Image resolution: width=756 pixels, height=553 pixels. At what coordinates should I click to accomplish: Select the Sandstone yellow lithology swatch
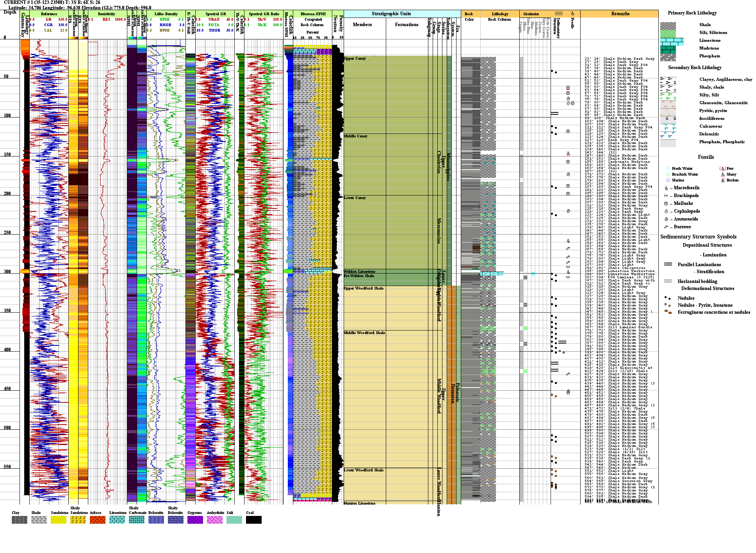(59, 520)
